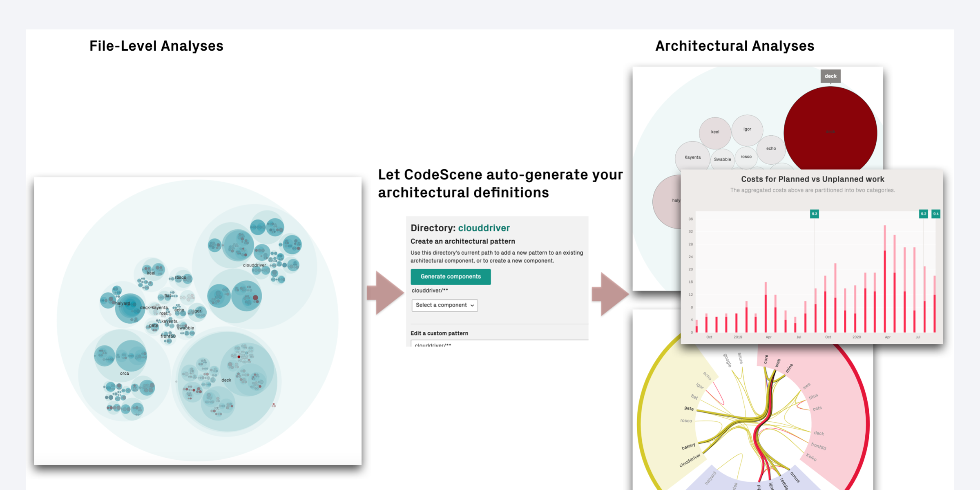Screen dimensions: 980x490
Task: Click the front50 label in file-level map
Action: [x=168, y=336]
